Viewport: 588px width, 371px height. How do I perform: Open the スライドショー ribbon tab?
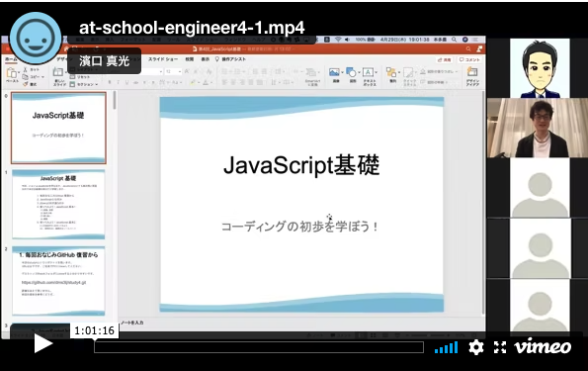(163, 59)
